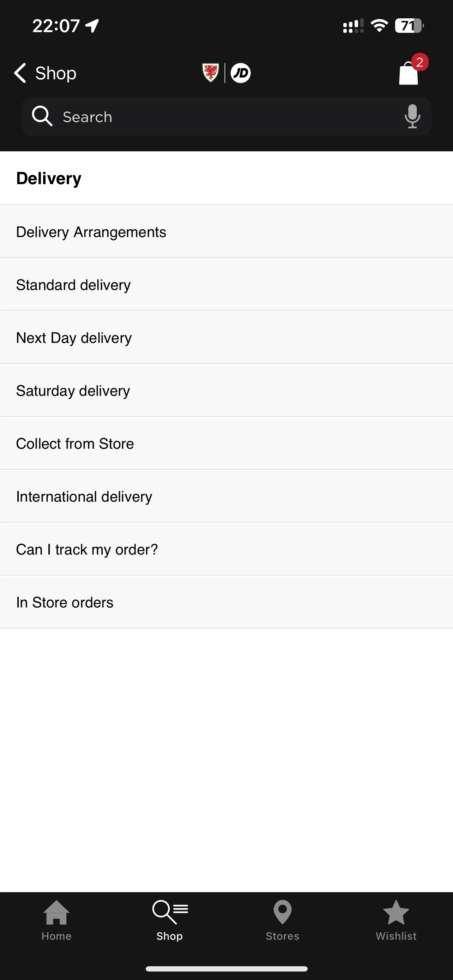The image size is (453, 980).
Task: Expand Next Day delivery details
Action: pos(226,338)
